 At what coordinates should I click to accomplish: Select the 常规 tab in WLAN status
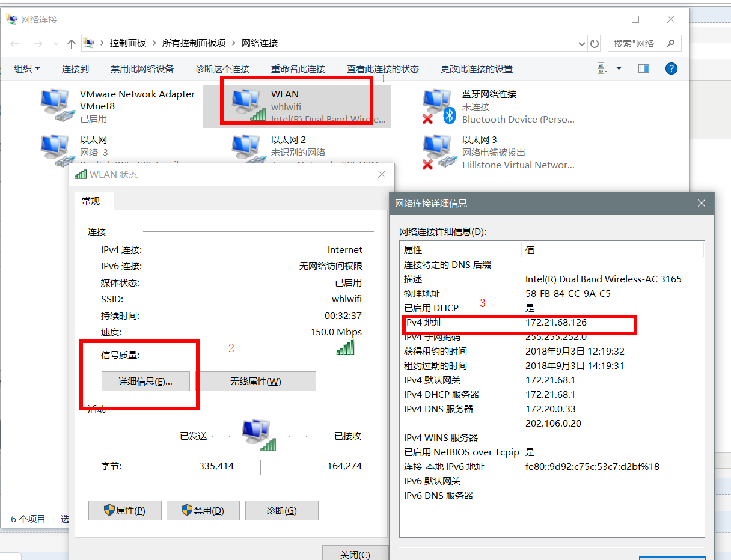click(91, 201)
